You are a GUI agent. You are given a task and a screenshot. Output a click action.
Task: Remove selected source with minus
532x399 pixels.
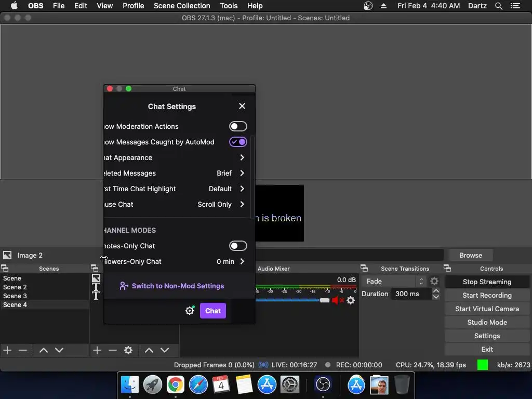(x=113, y=350)
